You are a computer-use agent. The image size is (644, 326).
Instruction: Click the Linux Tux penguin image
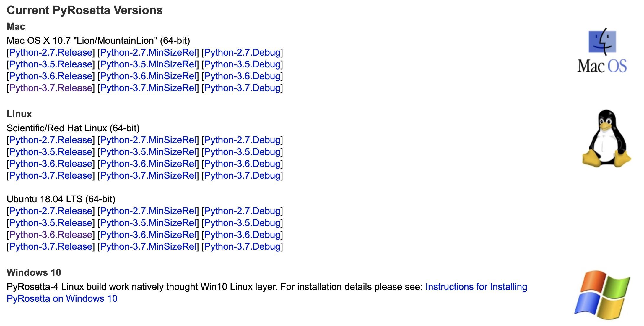click(606, 138)
